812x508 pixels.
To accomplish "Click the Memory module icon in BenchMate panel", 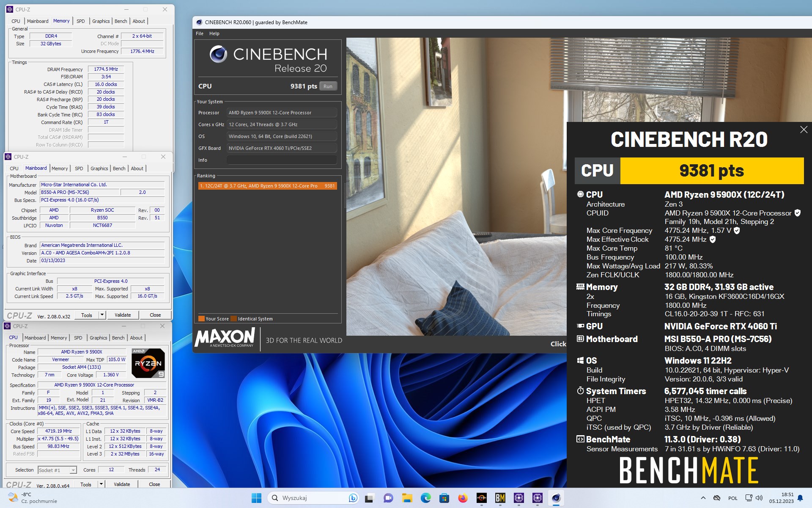I will coord(580,287).
